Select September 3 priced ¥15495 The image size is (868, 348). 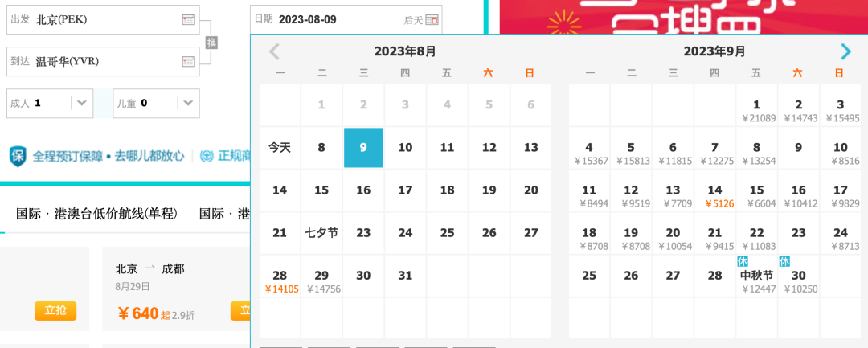click(x=841, y=105)
